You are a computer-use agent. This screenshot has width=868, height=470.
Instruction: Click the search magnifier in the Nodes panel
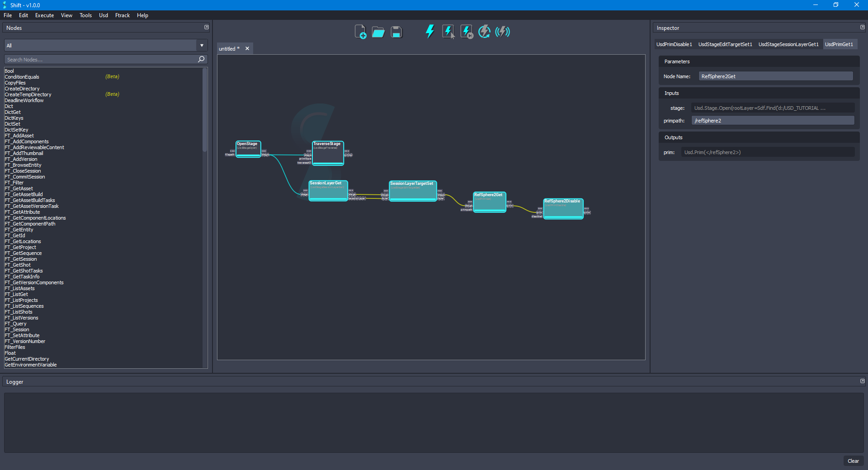pos(201,59)
